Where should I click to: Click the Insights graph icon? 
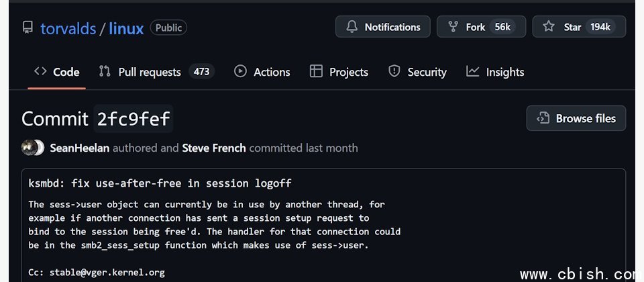[472, 72]
